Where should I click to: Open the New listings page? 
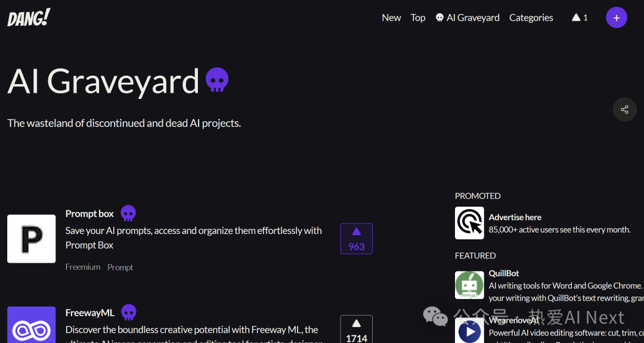tap(391, 18)
